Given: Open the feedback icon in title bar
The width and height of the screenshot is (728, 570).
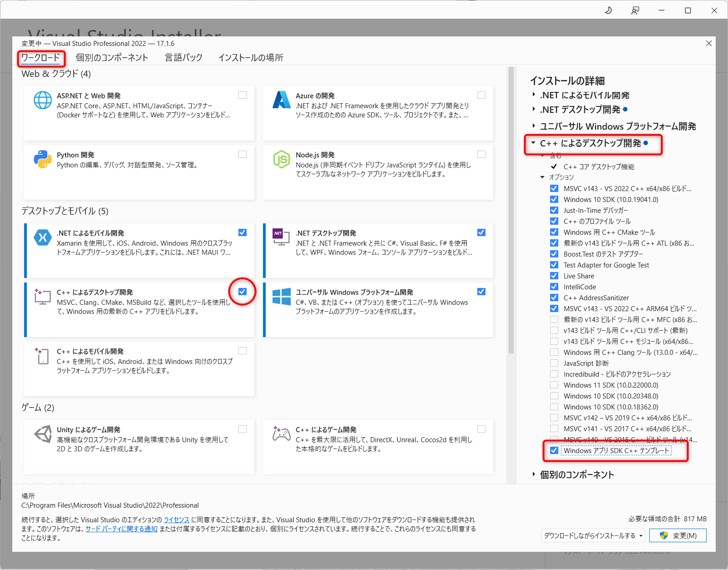Looking at the screenshot, I should coord(635,10).
